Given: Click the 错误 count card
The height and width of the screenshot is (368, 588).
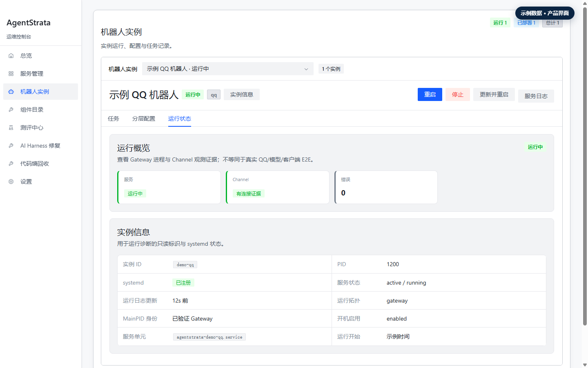Looking at the screenshot, I should tap(386, 187).
